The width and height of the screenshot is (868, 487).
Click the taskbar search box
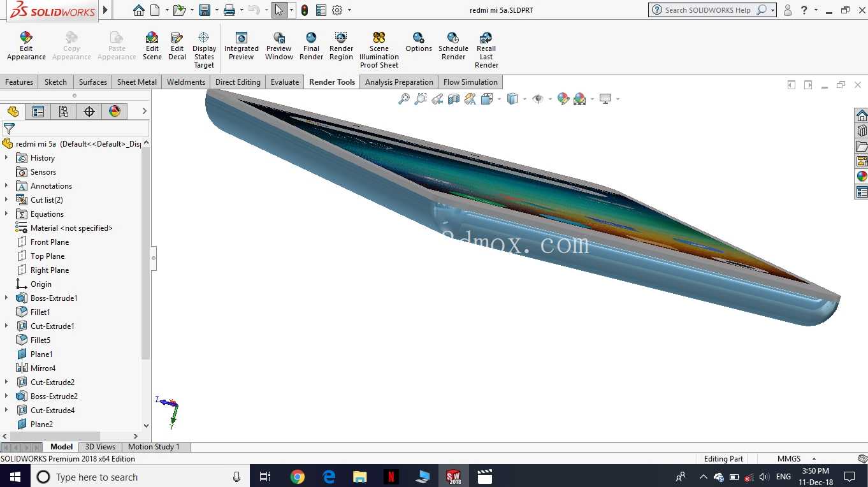coord(140,477)
